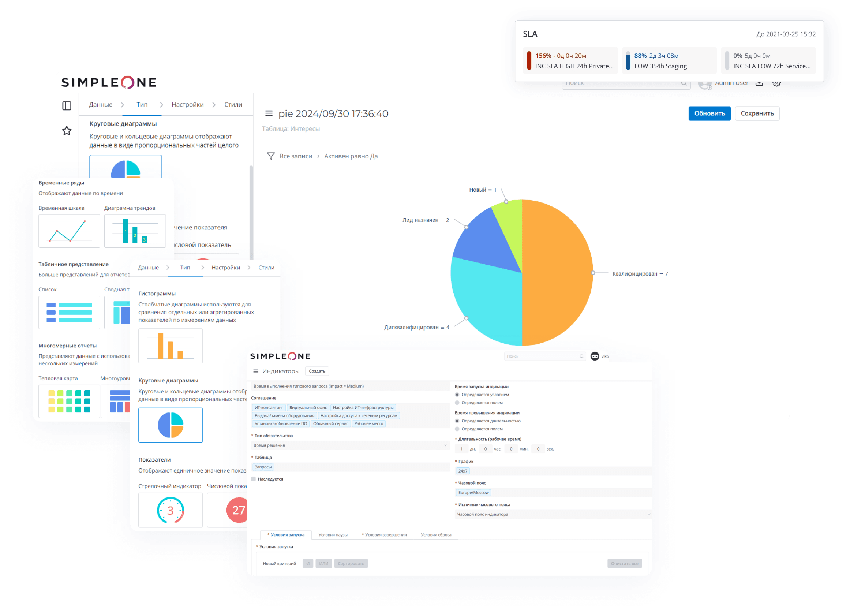Click Поиск field in Индикаторы window
Screen dimensions: 850x616
544,356
